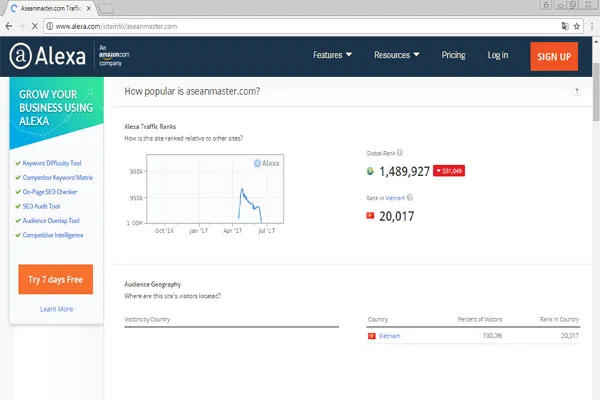Click Vietnam flag next to 20,017

click(x=370, y=216)
